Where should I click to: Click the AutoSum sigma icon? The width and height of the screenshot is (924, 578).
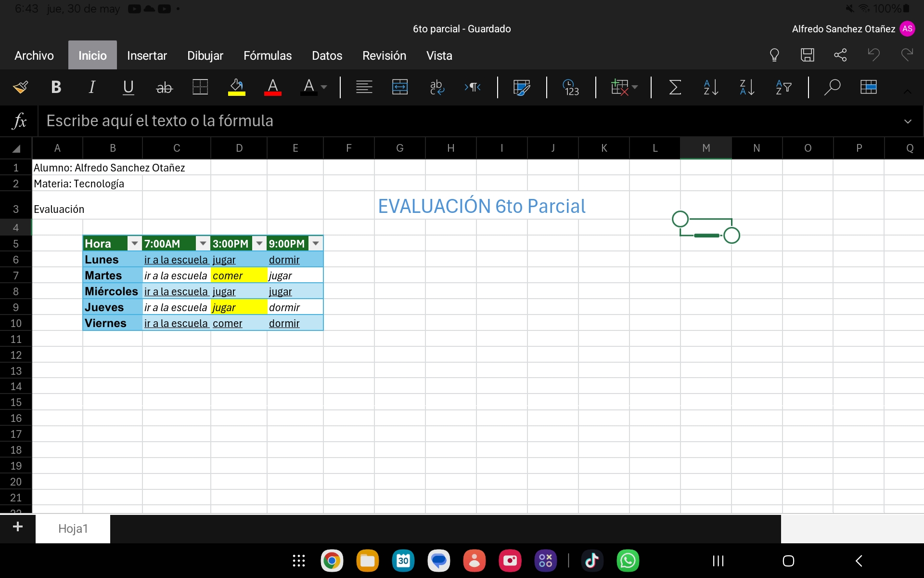[x=675, y=87]
